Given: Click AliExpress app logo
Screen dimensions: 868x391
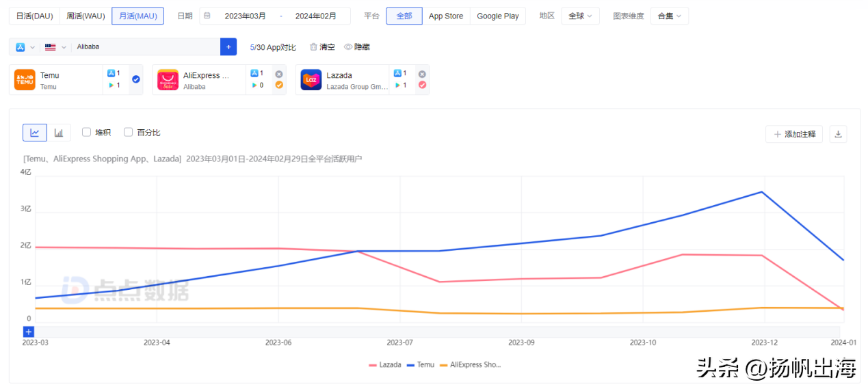Looking at the screenshot, I should click(x=168, y=80).
